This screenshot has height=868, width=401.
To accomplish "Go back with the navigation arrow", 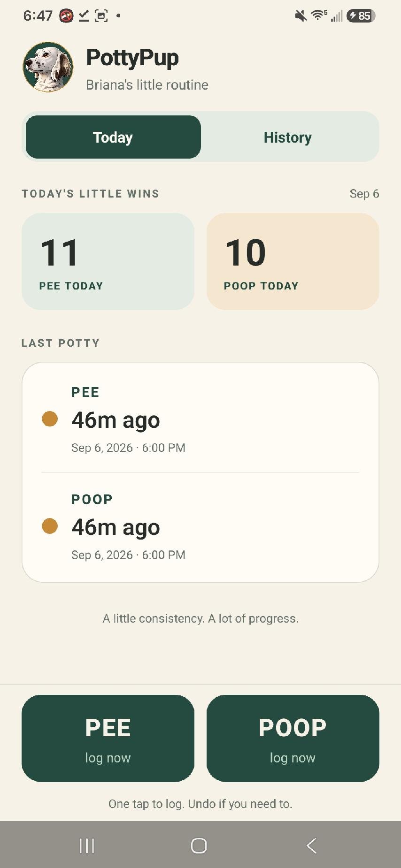I will pos(311,846).
